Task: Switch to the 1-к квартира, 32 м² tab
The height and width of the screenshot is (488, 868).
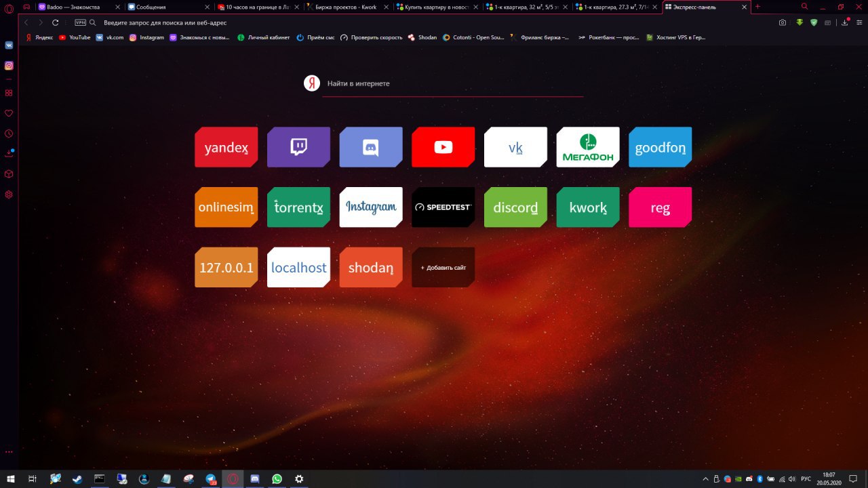Action: click(527, 7)
